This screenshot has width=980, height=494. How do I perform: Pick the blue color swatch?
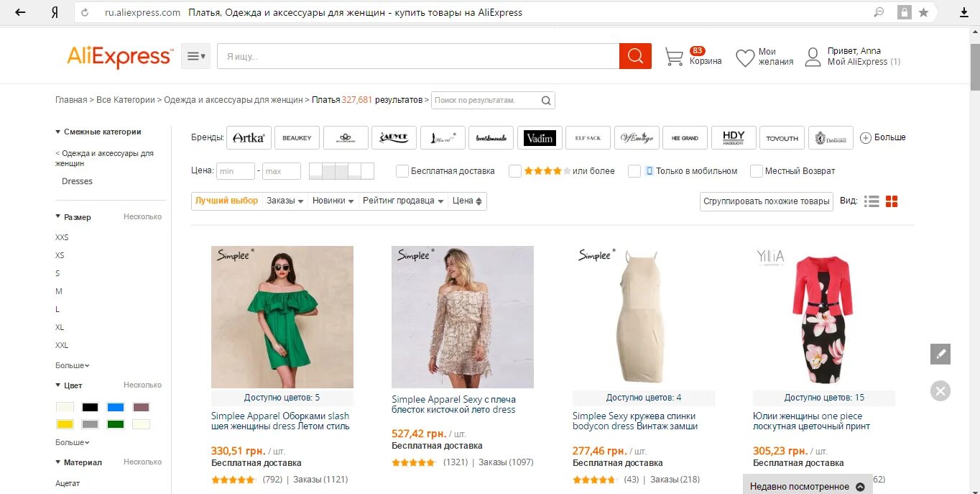point(116,407)
